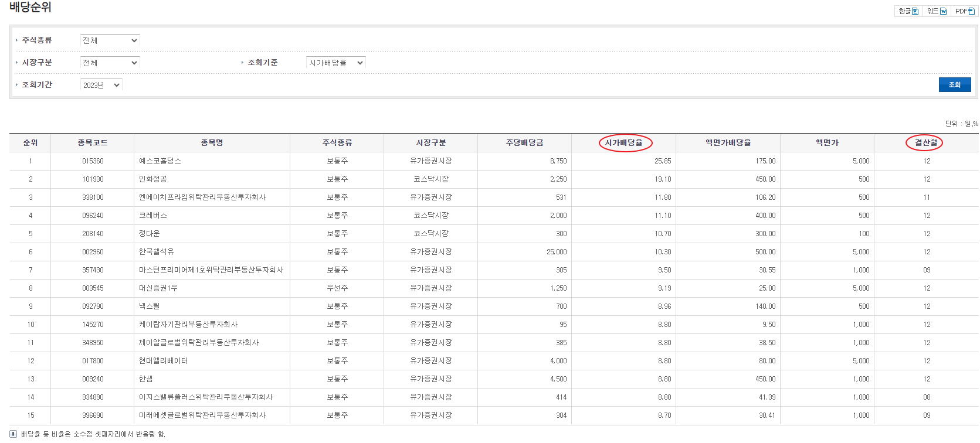The height and width of the screenshot is (443, 980).
Task: Select stock 인화정공 in row 2
Action: 152,179
